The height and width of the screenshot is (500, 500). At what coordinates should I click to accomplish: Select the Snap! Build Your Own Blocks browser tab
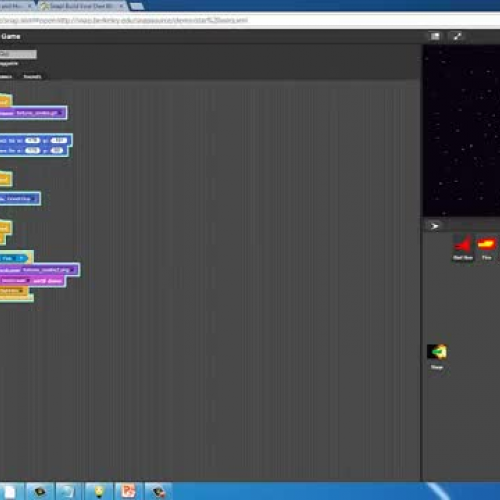click(81, 6)
